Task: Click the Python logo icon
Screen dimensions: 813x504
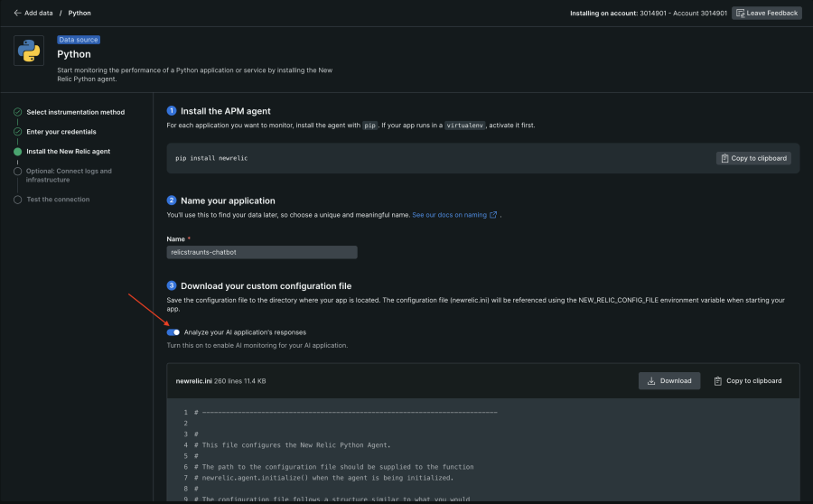Action: 29,51
